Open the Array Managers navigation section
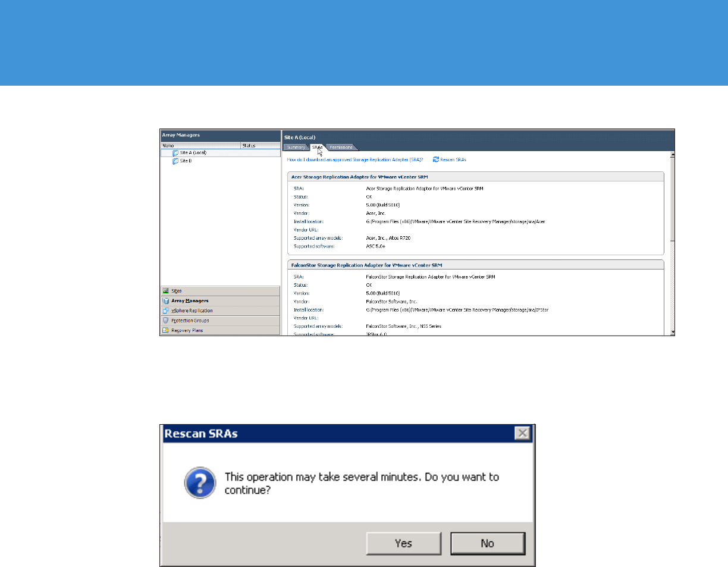728x567 pixels. coord(220,300)
